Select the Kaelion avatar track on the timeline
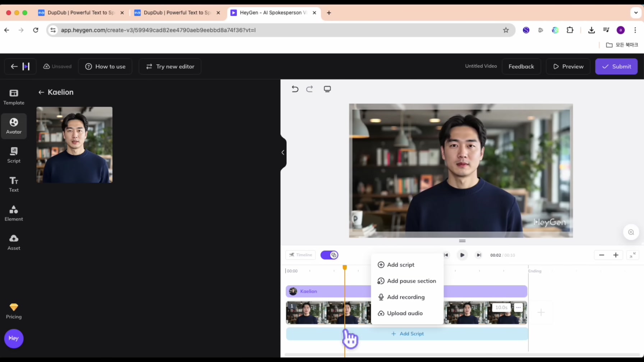The width and height of the screenshot is (644, 362). (x=406, y=292)
